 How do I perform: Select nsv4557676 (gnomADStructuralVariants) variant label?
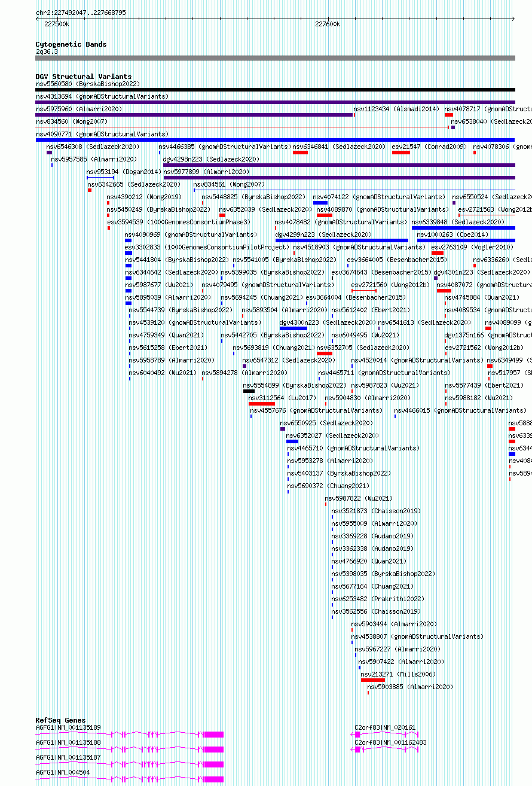(x=317, y=410)
